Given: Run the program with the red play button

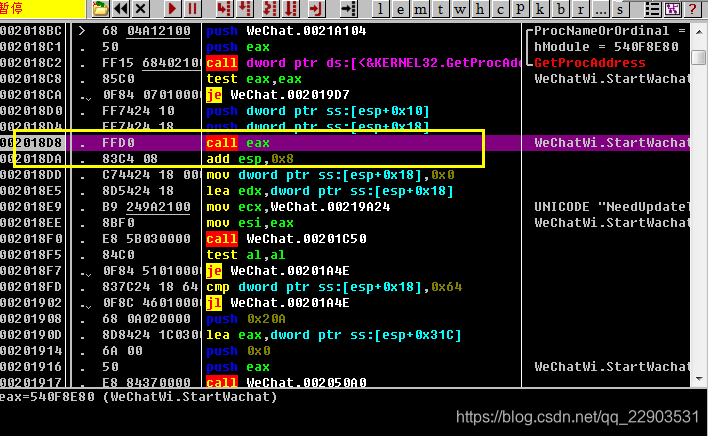Looking at the screenshot, I should pyautogui.click(x=172, y=9).
